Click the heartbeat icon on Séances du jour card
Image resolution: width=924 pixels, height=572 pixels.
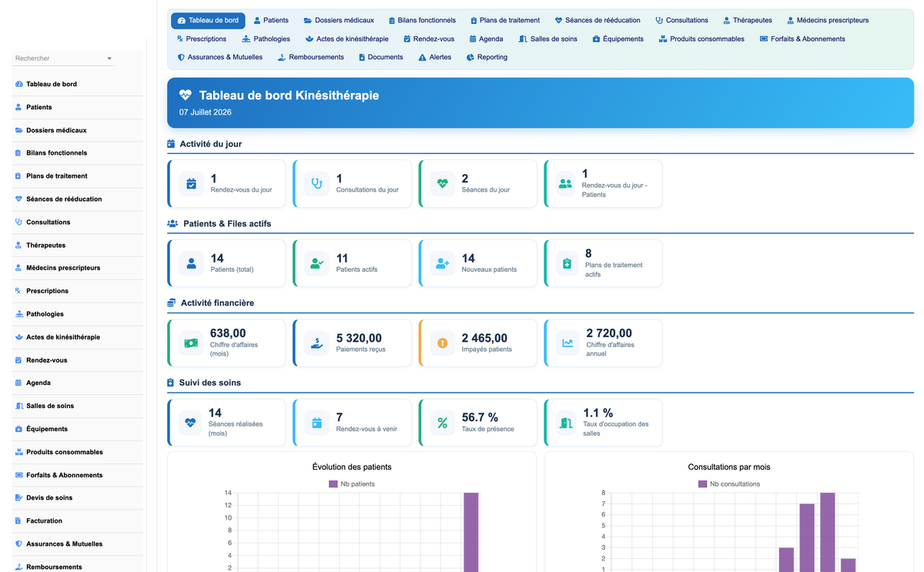(442, 183)
